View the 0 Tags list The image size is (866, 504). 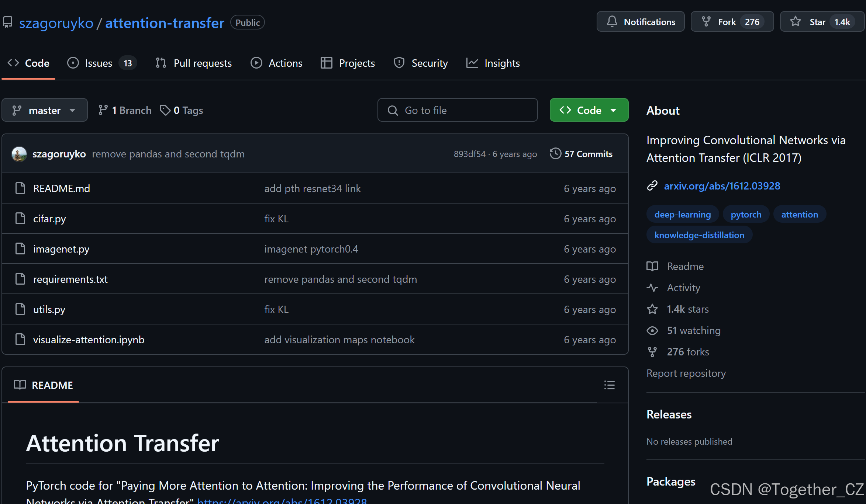click(181, 110)
